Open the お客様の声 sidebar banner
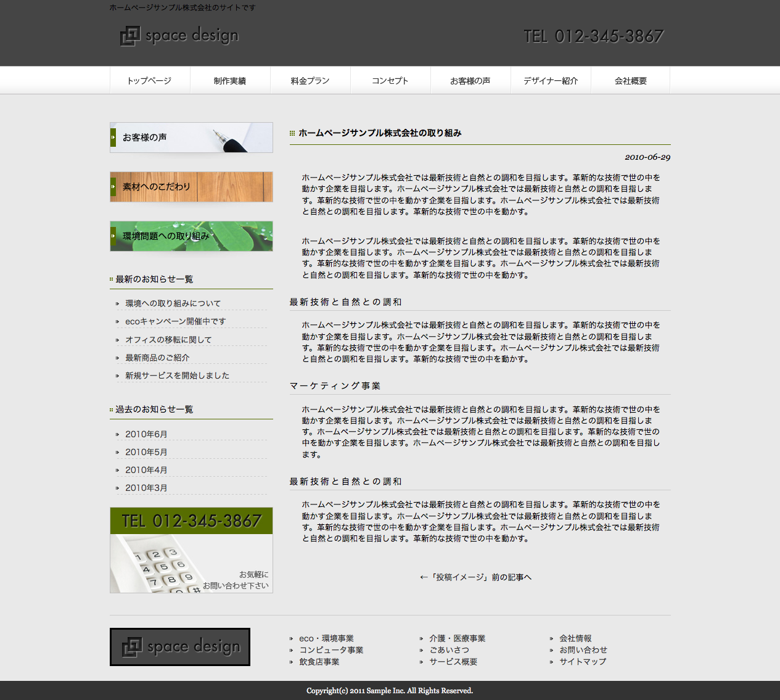Viewport: 780px width, 700px height. (x=191, y=138)
